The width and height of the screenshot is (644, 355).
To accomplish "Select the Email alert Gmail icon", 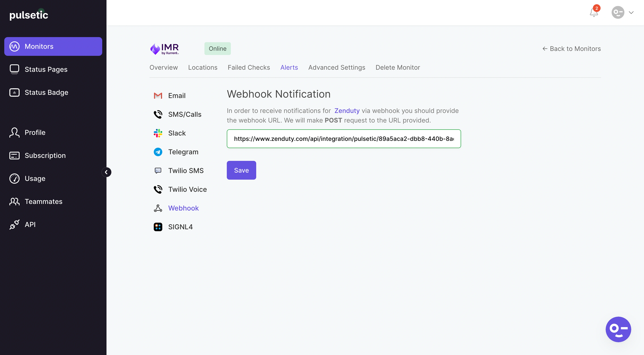I will [x=158, y=96].
